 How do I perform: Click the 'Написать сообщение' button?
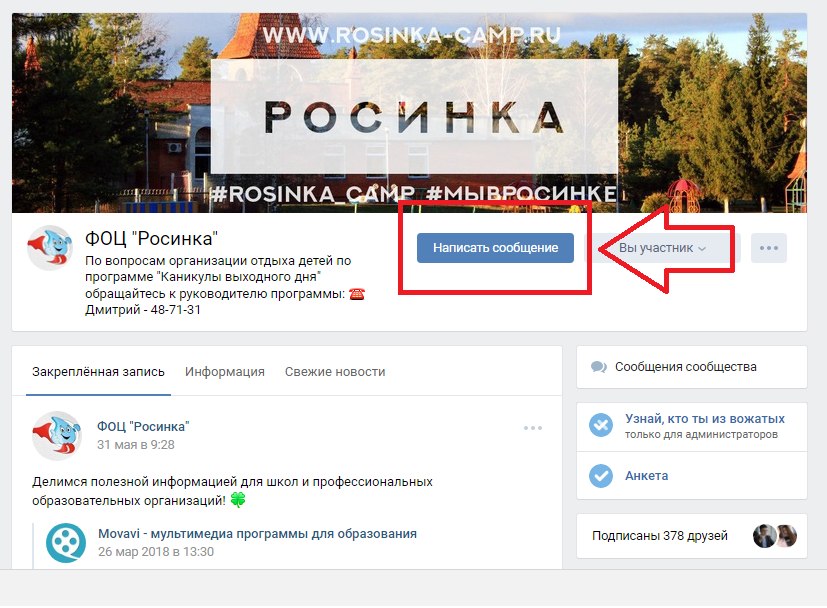tap(495, 248)
